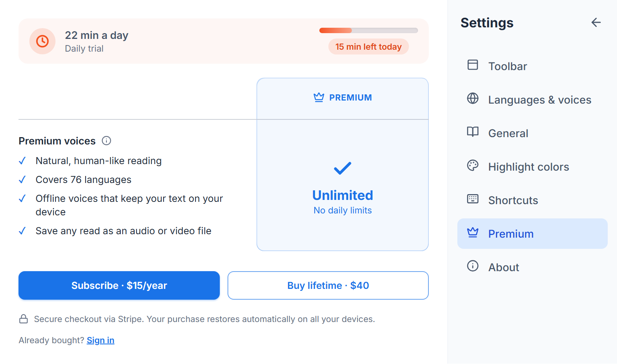Click the 'Premium voices' heading
The image size is (617, 364).
57,141
